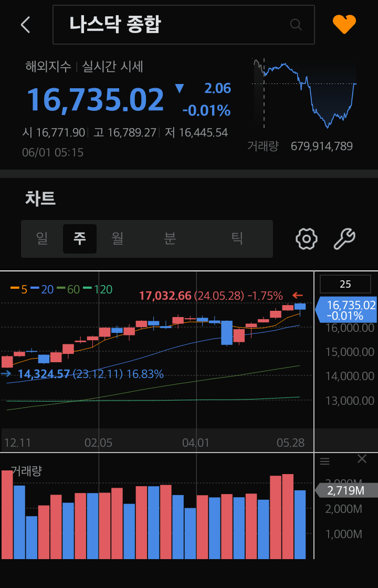Click the 차트 section heading

tap(40, 198)
